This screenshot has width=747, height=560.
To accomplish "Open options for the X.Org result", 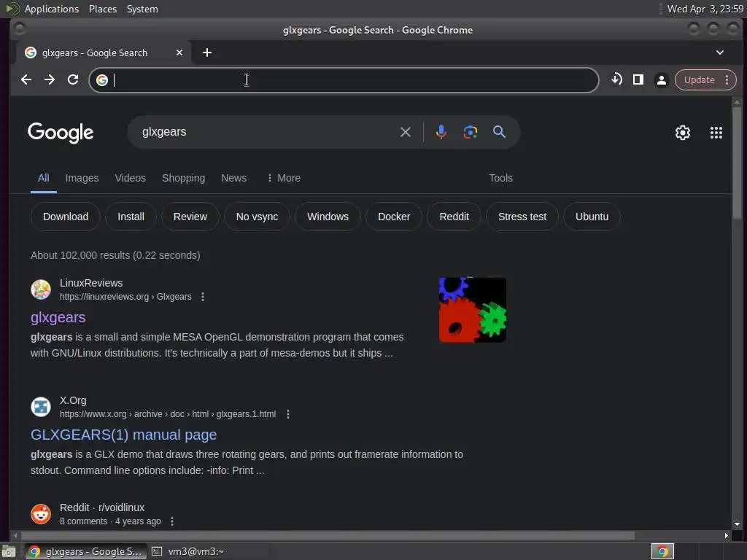I will point(287,414).
